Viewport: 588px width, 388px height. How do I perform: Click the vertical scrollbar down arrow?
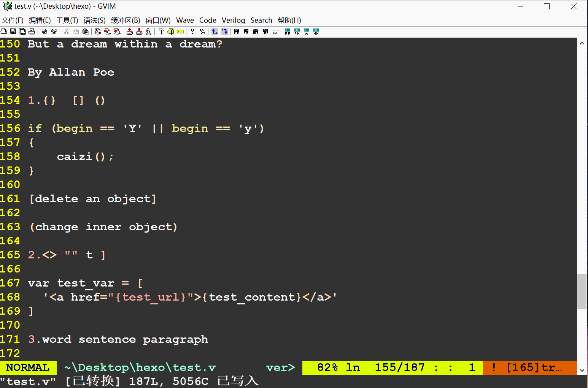(x=582, y=371)
